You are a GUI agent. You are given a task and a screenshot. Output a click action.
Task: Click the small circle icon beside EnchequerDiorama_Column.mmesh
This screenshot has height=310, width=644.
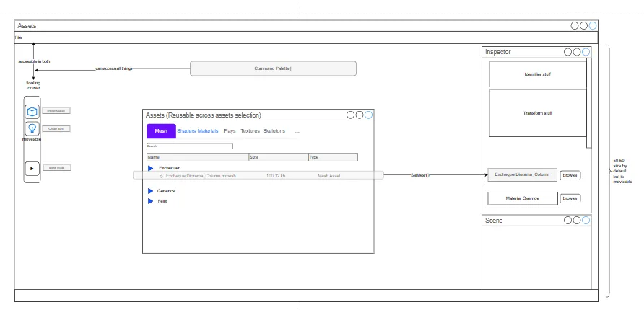(x=162, y=176)
